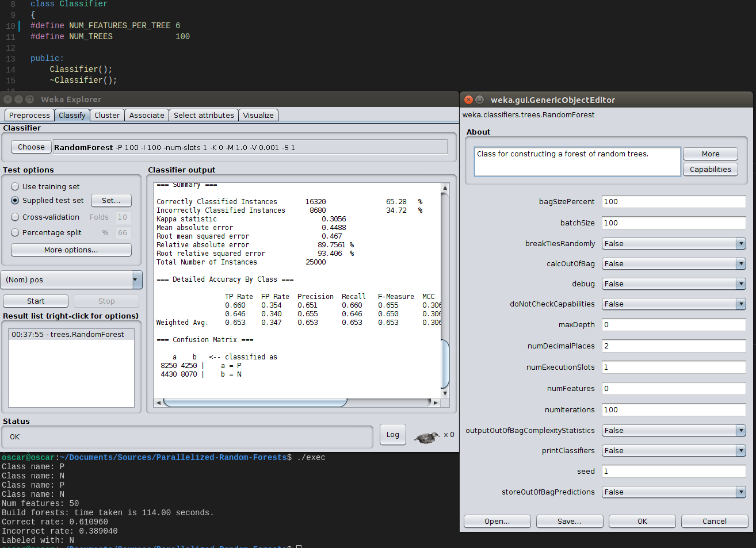Open the outputOutOfBagComplexityStatistics dropdown
Image resolution: width=756 pixels, height=548 pixels.
coord(674,430)
